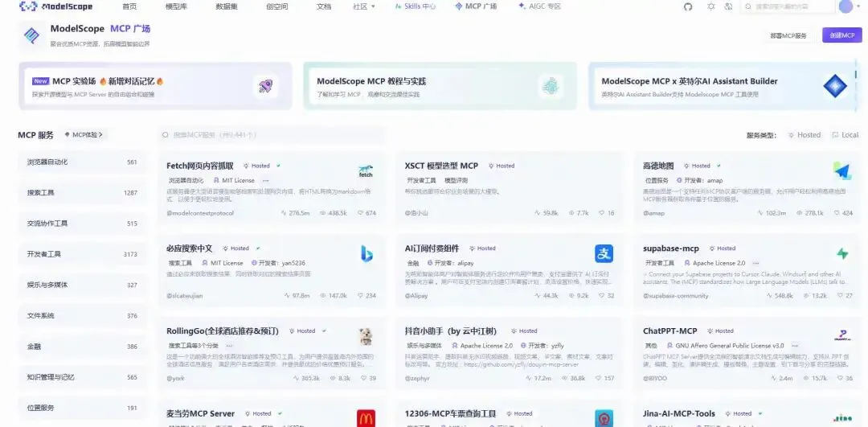Screen dimensions: 868x427
Task: Click the heart icon on 必应搜索中文 card
Action: 360,295
